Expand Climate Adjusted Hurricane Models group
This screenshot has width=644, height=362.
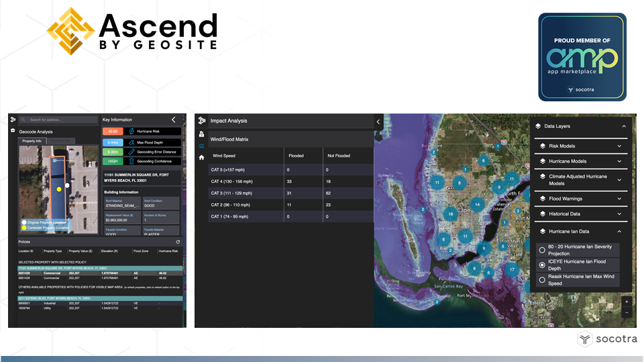pos(619,180)
